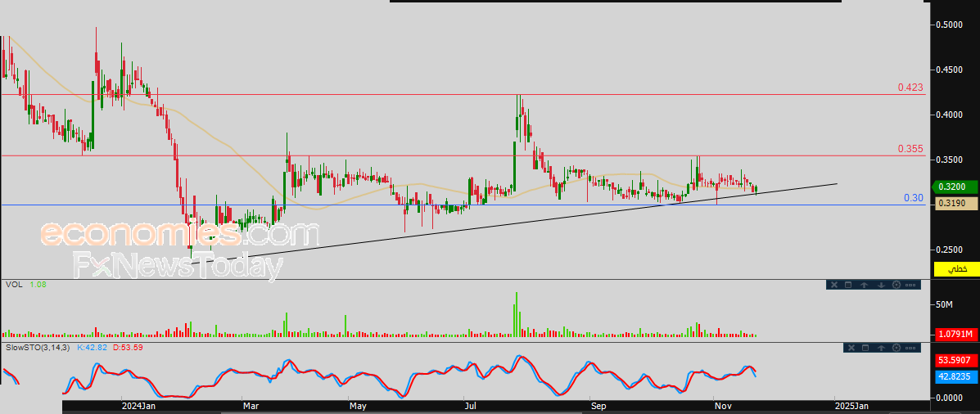This screenshot has width=980, height=414.
Task: Click the Sep date axis label
Action: pos(598,407)
